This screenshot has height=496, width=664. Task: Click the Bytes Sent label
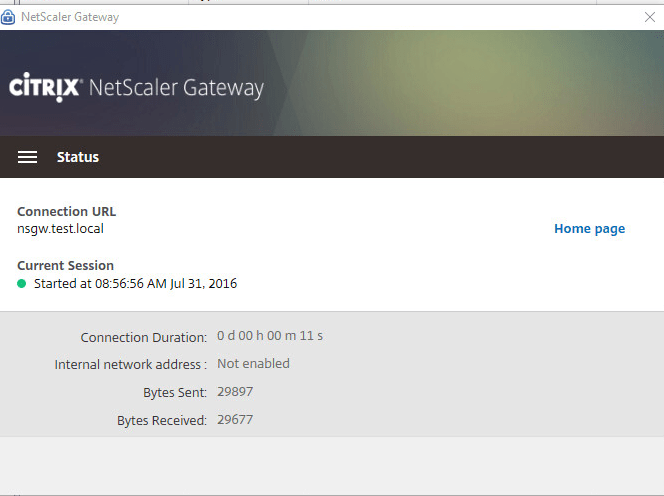click(x=175, y=393)
